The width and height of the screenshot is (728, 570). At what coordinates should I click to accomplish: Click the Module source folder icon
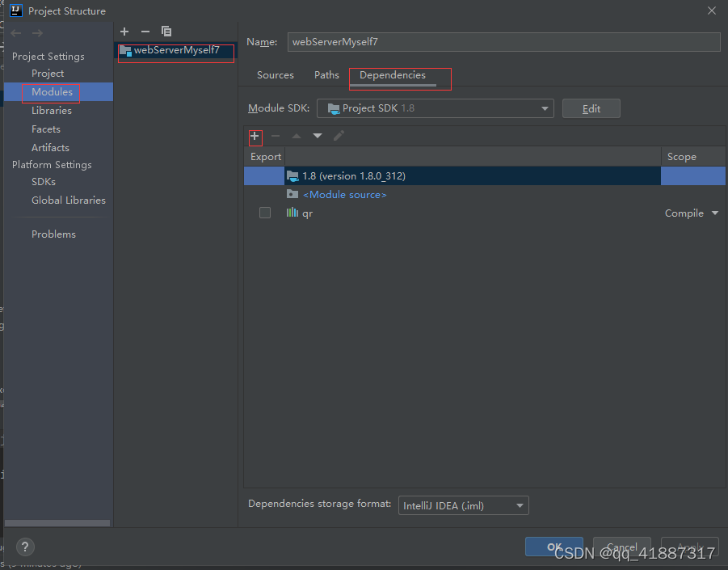click(292, 194)
